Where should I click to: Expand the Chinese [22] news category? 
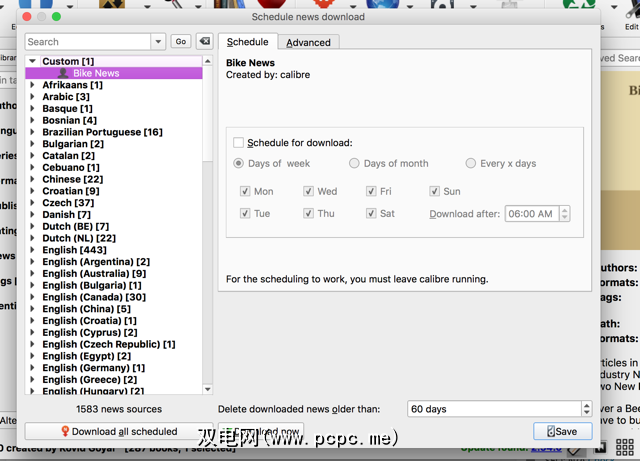[x=34, y=180]
